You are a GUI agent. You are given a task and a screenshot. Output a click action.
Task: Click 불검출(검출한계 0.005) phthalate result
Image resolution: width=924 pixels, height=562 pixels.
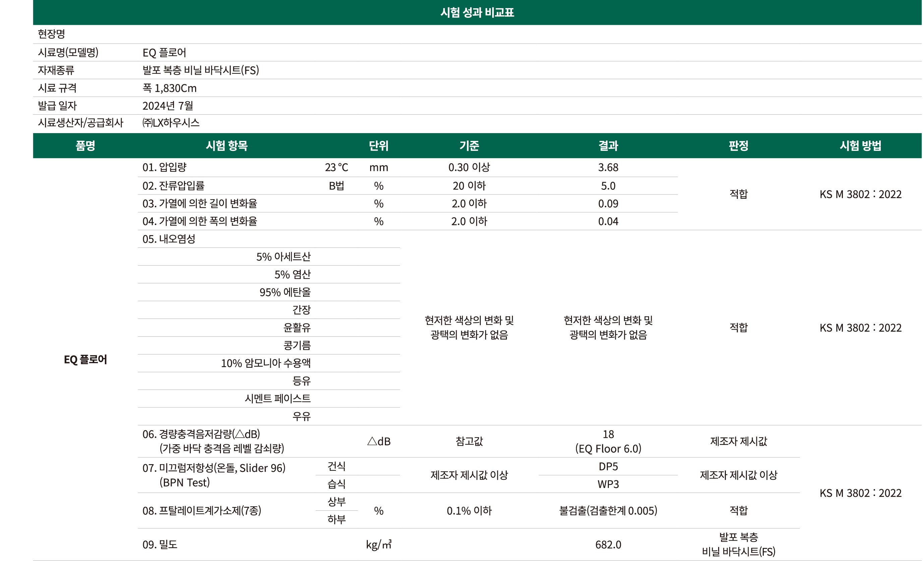(608, 511)
